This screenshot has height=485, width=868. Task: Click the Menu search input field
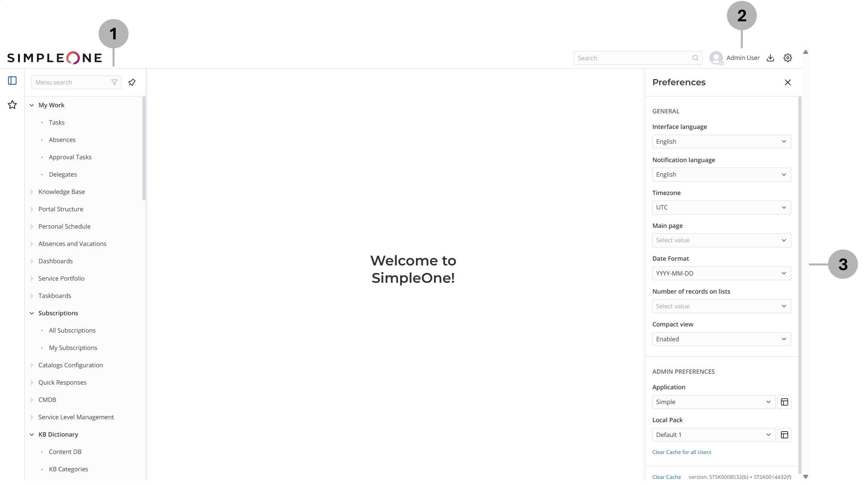tap(72, 82)
